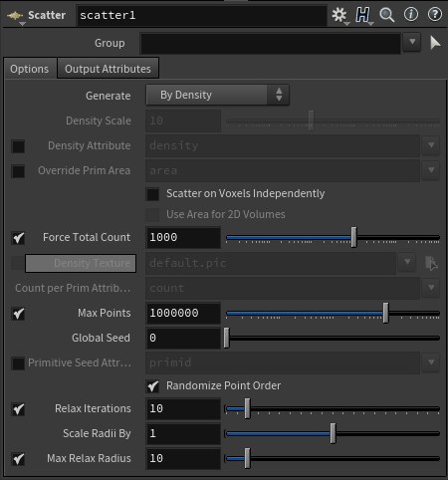Click the Scale Radii By label
This screenshot has height=480, width=448.
tap(97, 433)
